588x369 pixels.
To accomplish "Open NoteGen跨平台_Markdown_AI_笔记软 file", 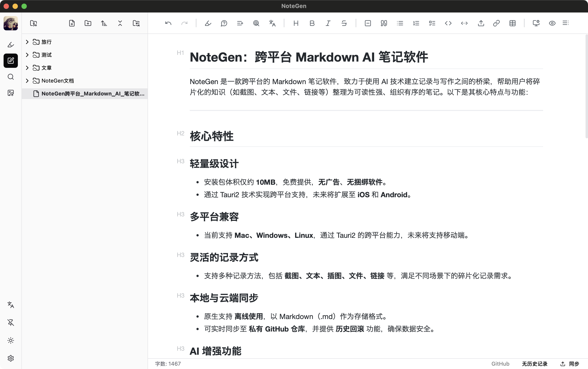I will (x=85, y=93).
